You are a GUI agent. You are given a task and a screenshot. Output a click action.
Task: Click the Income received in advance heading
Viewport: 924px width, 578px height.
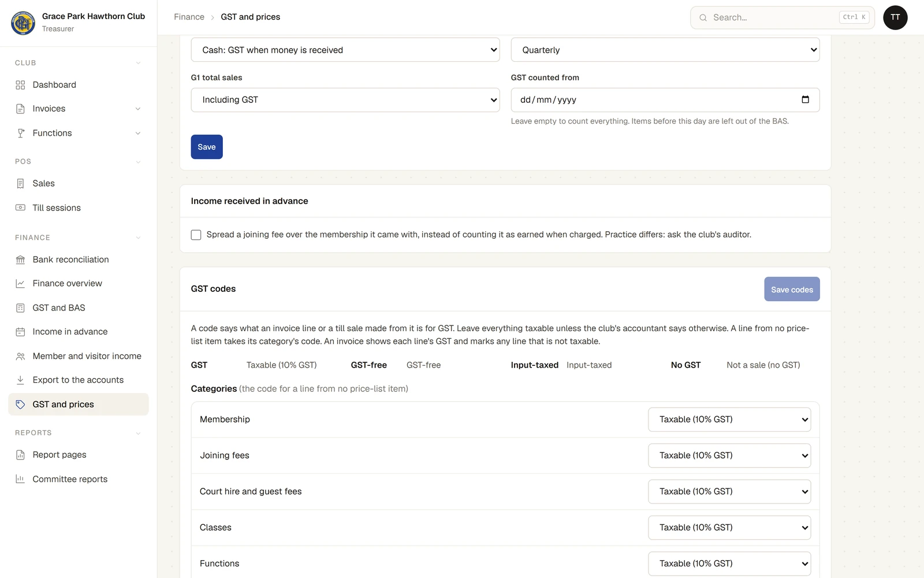point(249,201)
